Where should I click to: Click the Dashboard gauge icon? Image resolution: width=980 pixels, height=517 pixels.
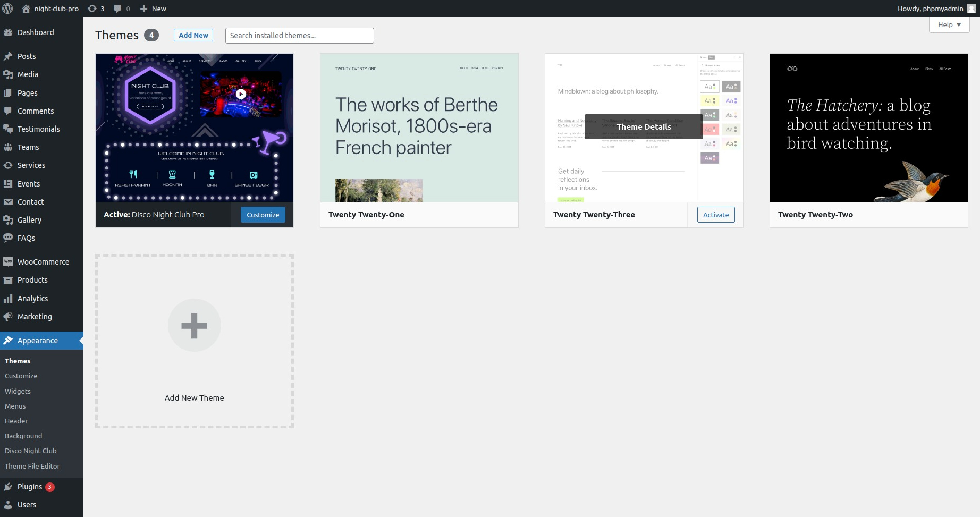(x=8, y=32)
